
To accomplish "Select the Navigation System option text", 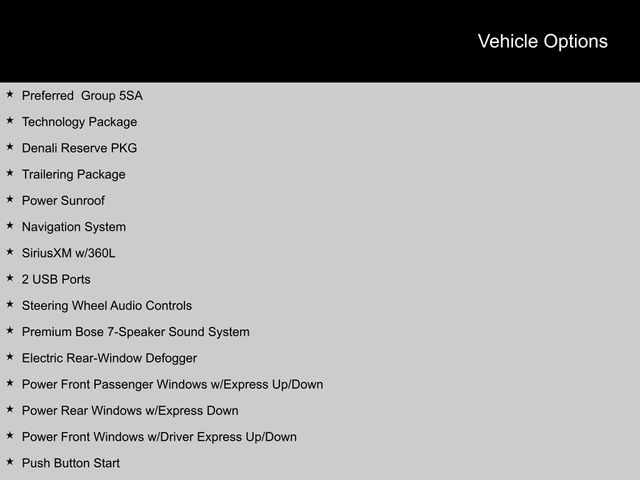I will (x=74, y=227).
